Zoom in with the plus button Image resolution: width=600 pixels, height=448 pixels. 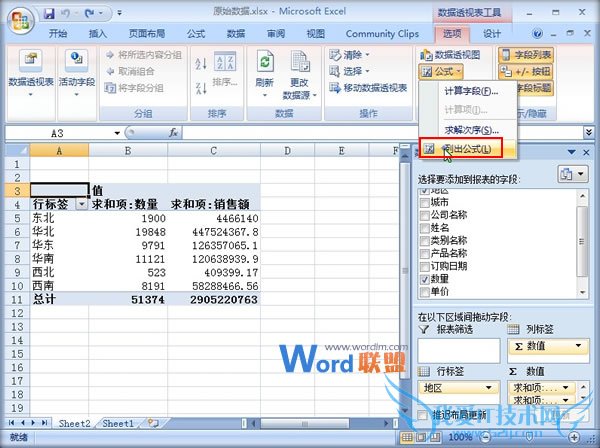pos(574,437)
